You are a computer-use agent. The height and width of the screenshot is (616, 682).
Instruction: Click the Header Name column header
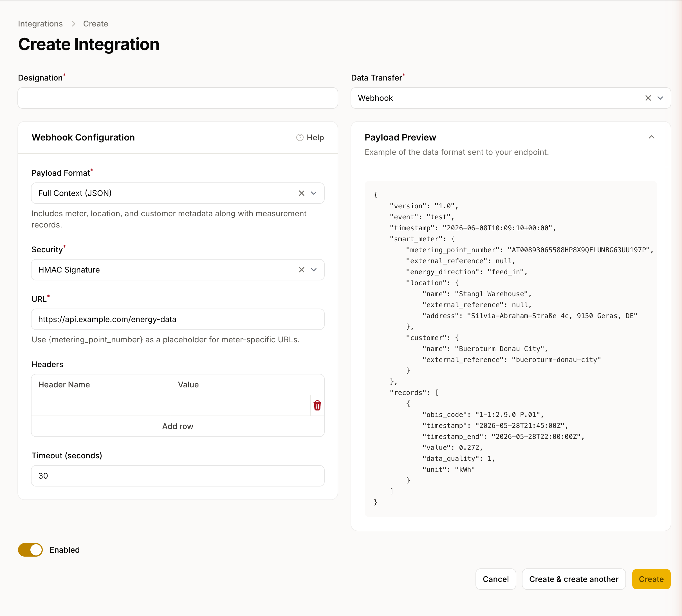(64, 385)
